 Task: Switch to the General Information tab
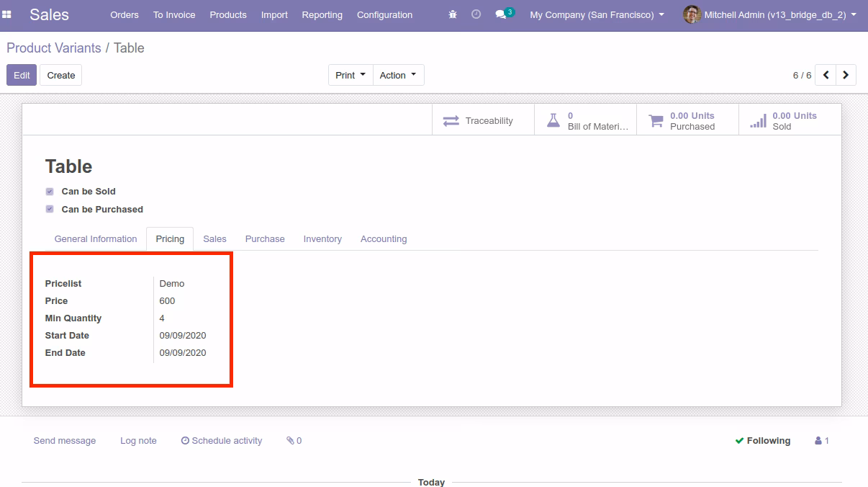pyautogui.click(x=96, y=239)
